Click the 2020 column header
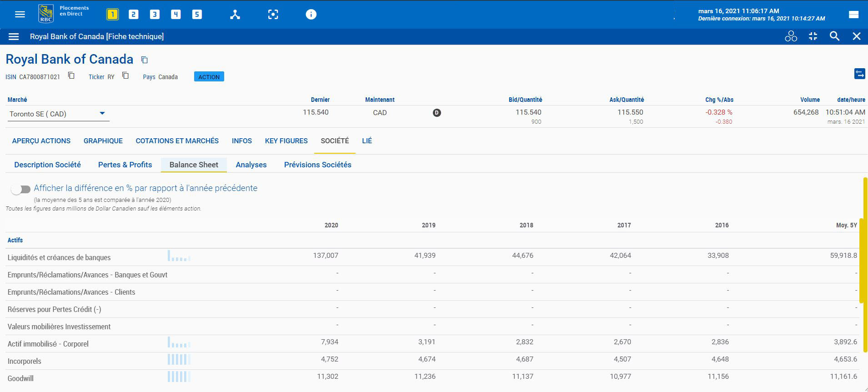This screenshot has height=392, width=868. (x=331, y=225)
